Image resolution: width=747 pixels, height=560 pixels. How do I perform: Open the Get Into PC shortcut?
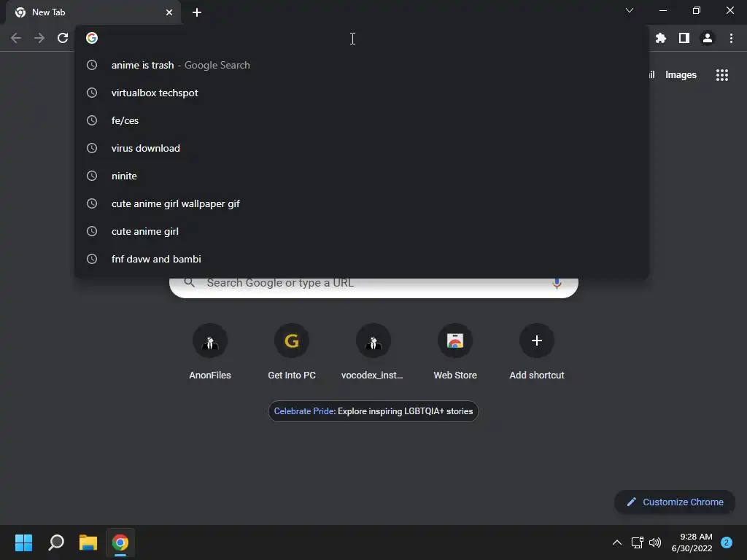(x=292, y=352)
